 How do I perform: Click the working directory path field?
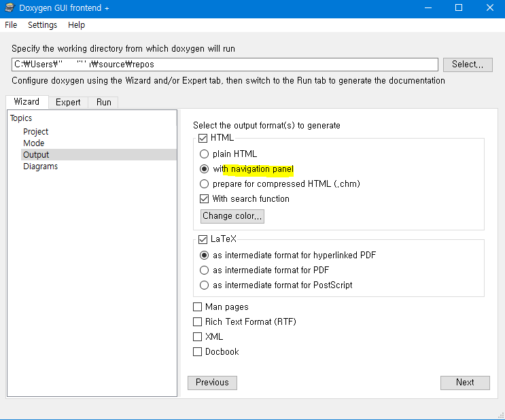click(x=225, y=65)
